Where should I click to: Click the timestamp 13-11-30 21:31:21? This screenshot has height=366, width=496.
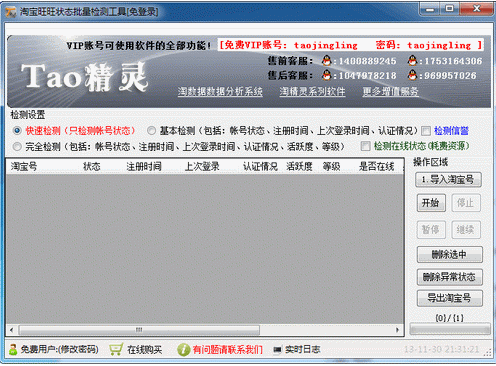click(441, 349)
